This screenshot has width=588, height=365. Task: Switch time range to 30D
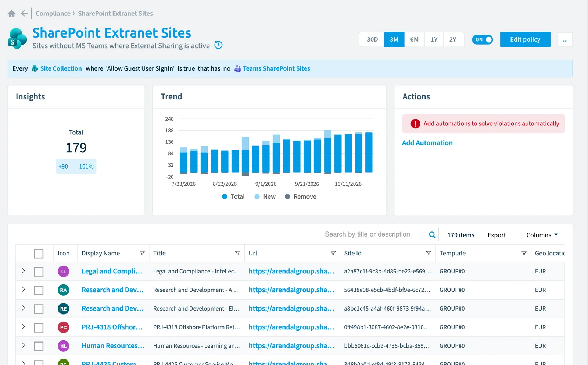372,39
